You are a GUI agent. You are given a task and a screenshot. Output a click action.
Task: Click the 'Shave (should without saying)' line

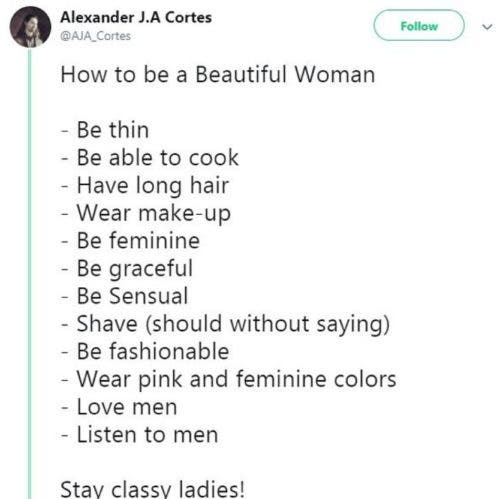tap(225, 324)
